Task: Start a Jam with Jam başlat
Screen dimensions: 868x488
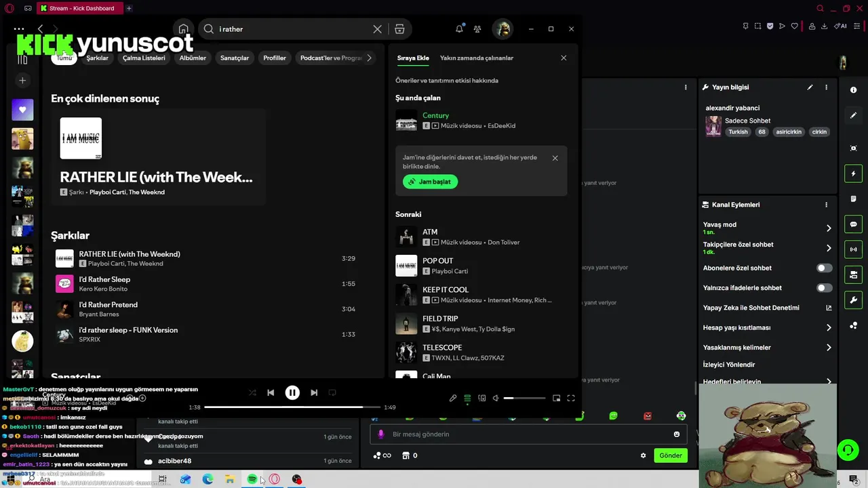Action: tap(430, 182)
